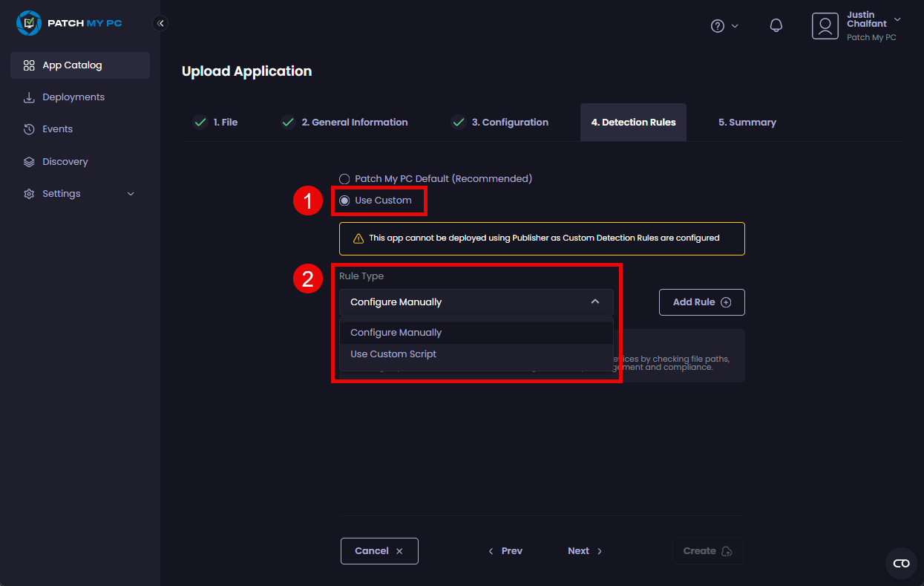Choose Configure Manually option in dropdown list
Image resolution: width=924 pixels, height=586 pixels.
click(x=396, y=333)
